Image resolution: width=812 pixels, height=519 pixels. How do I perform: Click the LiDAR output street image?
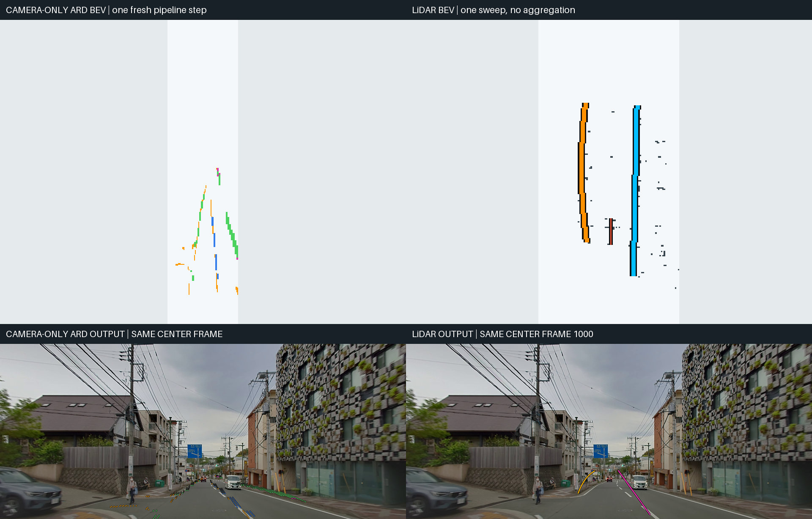609,431
